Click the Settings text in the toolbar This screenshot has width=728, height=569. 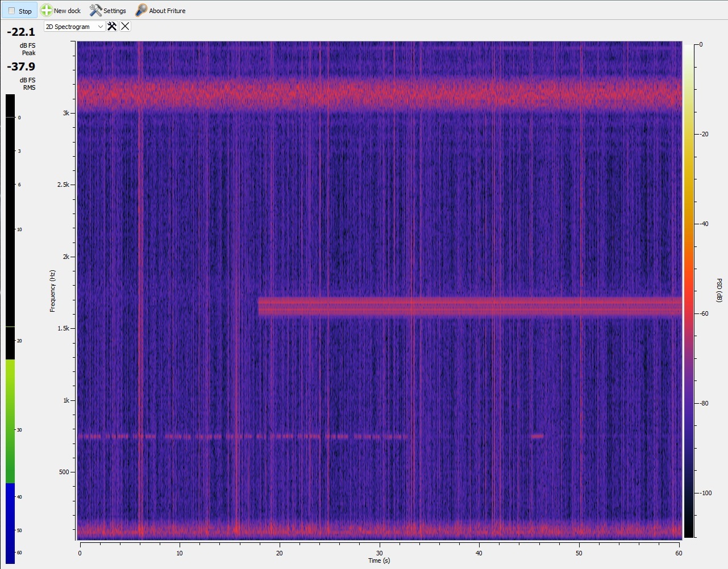(x=115, y=11)
